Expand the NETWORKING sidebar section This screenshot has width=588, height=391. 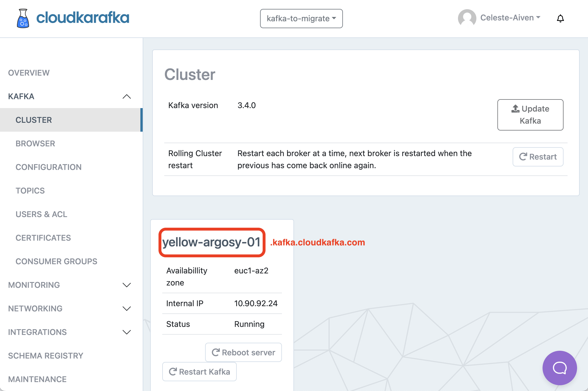click(x=127, y=308)
